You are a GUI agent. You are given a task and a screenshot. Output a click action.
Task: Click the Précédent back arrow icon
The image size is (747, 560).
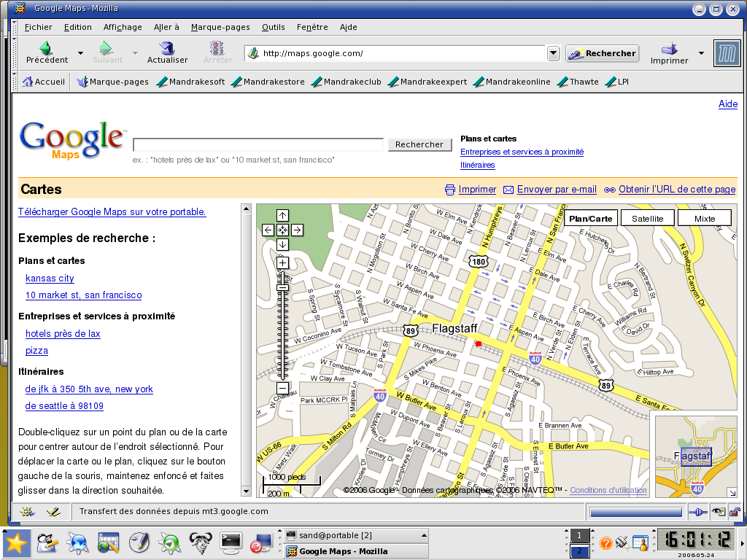[x=46, y=49]
